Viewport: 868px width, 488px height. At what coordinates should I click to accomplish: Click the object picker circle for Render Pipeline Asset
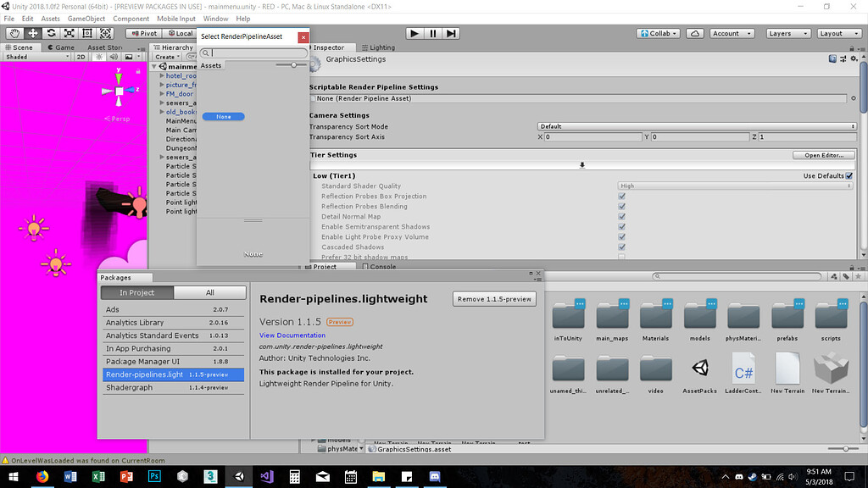pyautogui.click(x=853, y=98)
